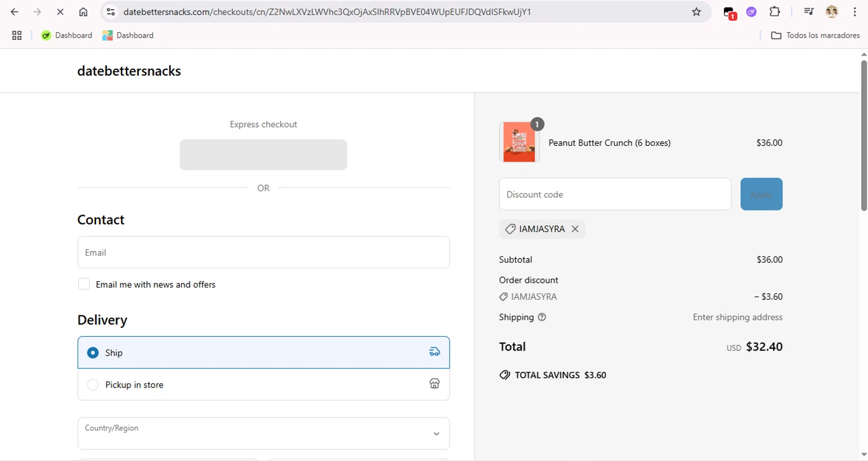
Task: Bookmark this page with the star
Action: [x=697, y=12]
